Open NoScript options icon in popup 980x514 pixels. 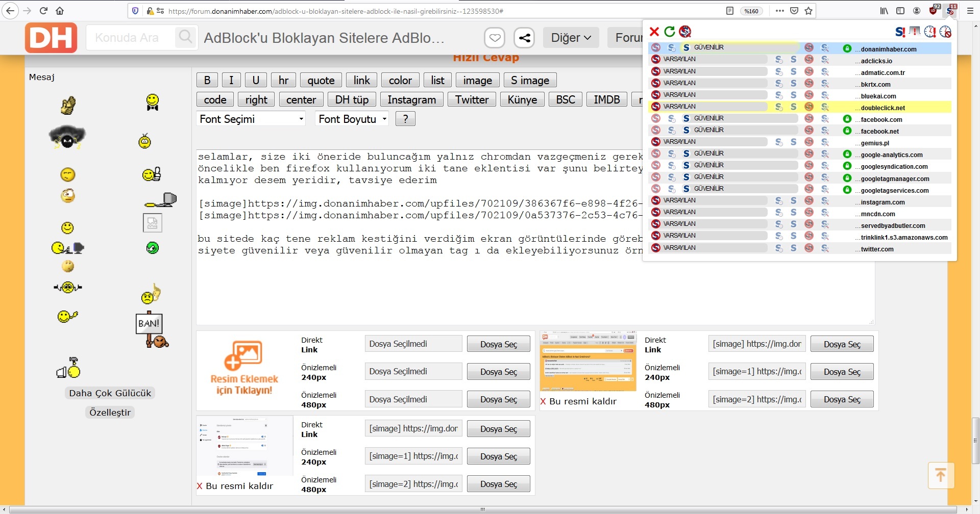685,32
